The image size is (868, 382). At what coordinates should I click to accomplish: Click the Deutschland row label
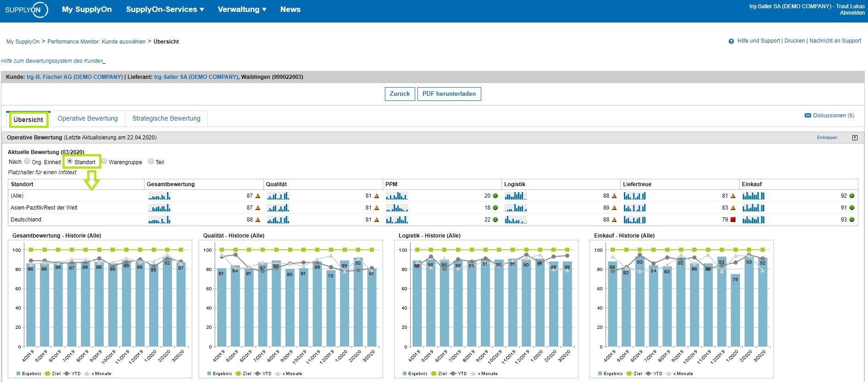[26, 220]
